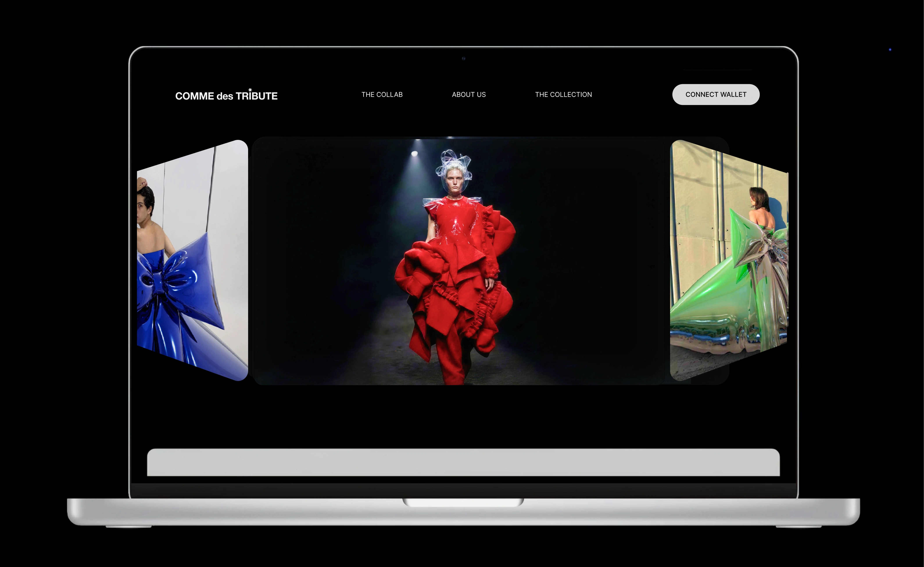Click the asterisk above the TRIBUTE logo

pyautogui.click(x=250, y=90)
